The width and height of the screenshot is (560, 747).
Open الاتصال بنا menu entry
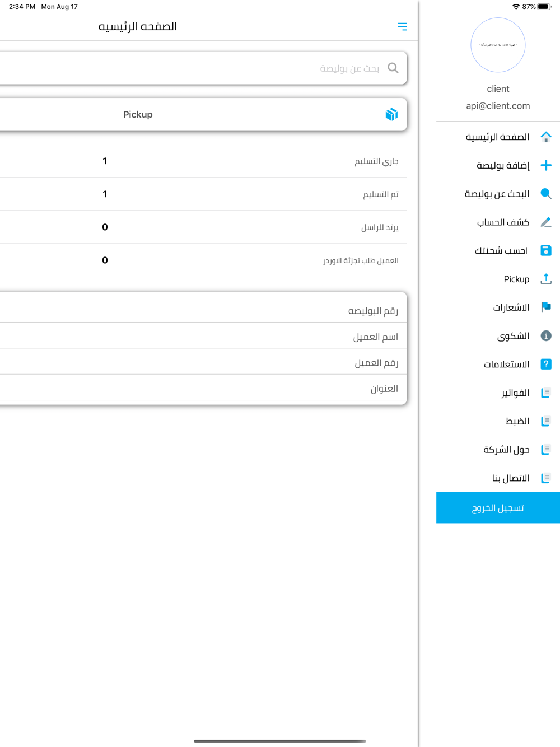click(x=498, y=478)
